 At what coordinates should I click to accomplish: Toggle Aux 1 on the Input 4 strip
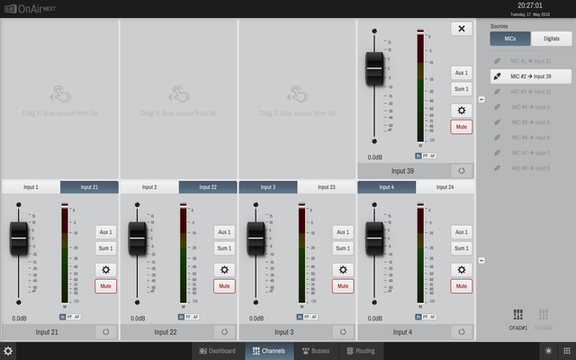coord(461,232)
